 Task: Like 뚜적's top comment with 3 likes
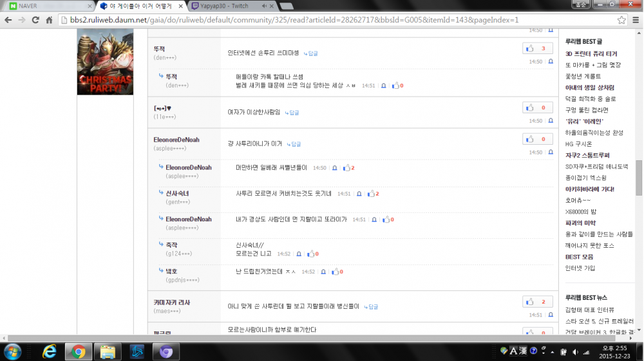point(530,48)
